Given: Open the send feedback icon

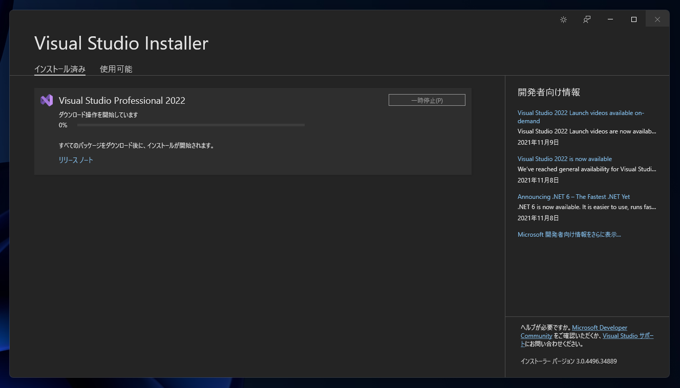Looking at the screenshot, I should click(587, 20).
